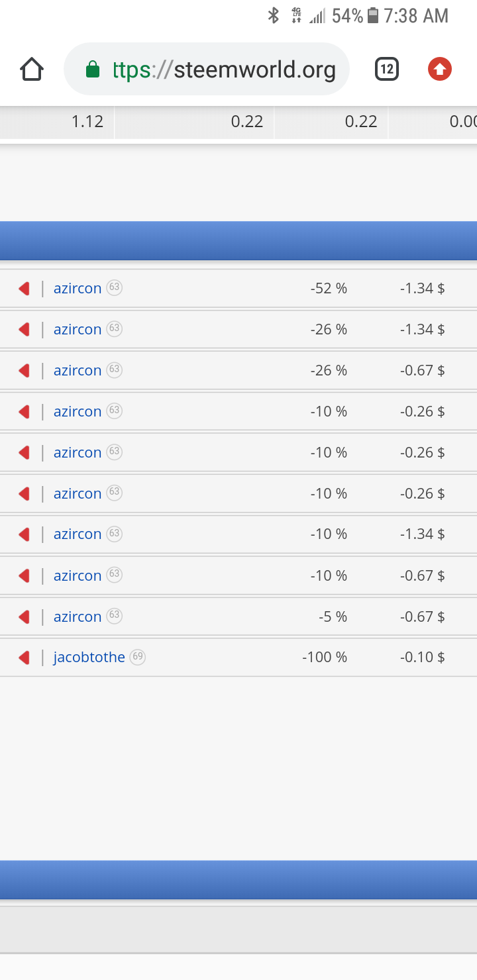Click the lower blue section header bar
477x980 pixels.
238,879
